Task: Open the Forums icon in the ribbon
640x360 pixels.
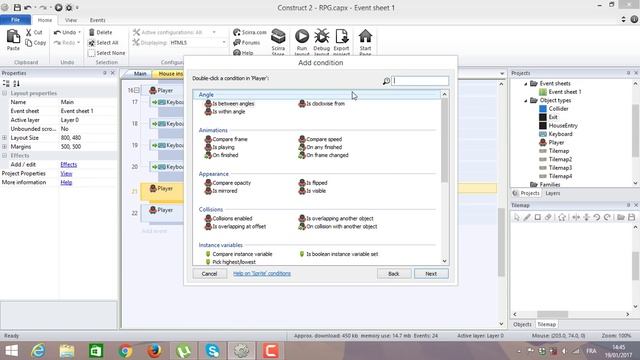Action: [237, 42]
